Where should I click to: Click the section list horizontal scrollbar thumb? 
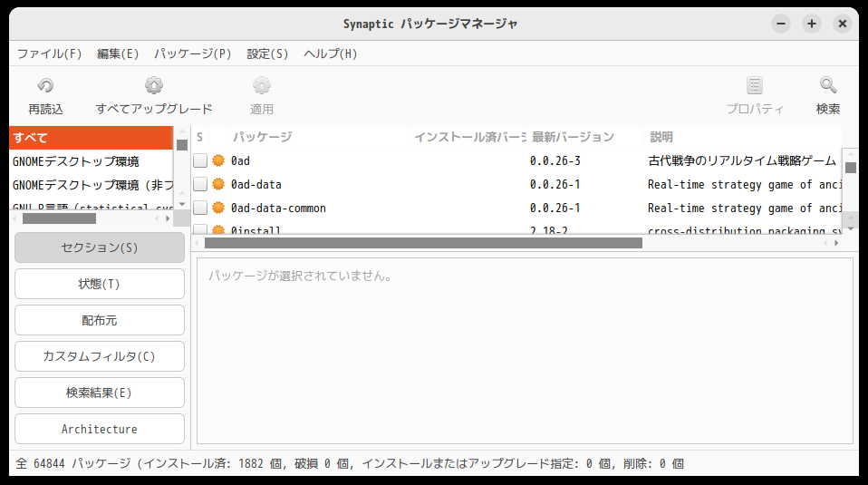pos(59,218)
